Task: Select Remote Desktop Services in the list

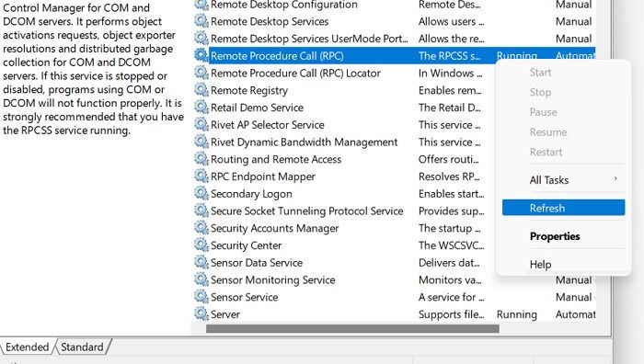Action: [x=270, y=21]
